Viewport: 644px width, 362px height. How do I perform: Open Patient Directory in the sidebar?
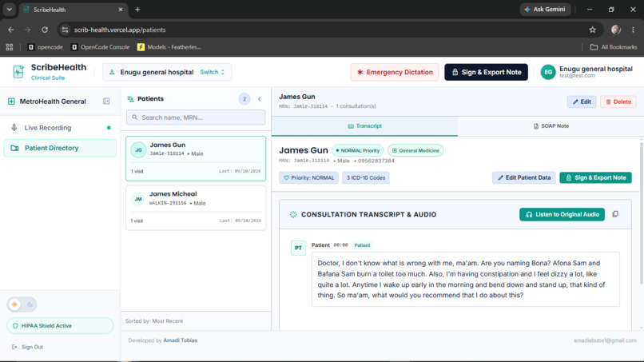tap(60, 148)
